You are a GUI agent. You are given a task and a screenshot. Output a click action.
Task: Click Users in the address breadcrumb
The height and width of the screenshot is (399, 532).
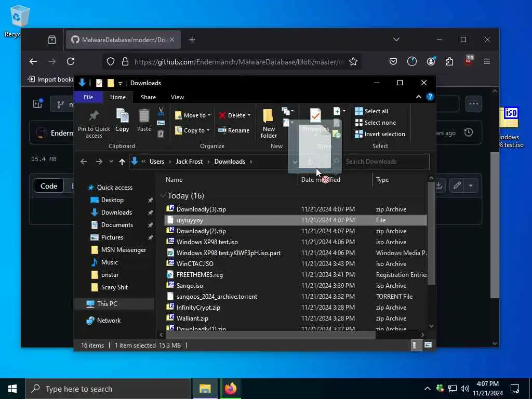point(157,162)
